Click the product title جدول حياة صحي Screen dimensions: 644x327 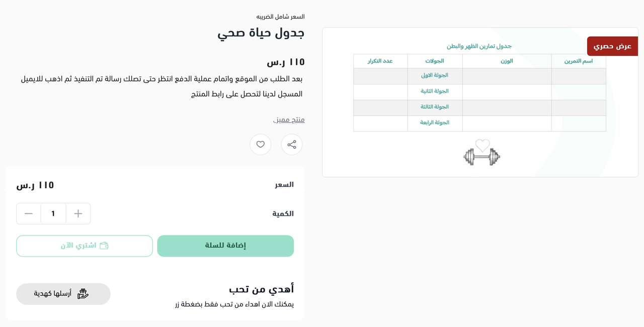point(261,33)
